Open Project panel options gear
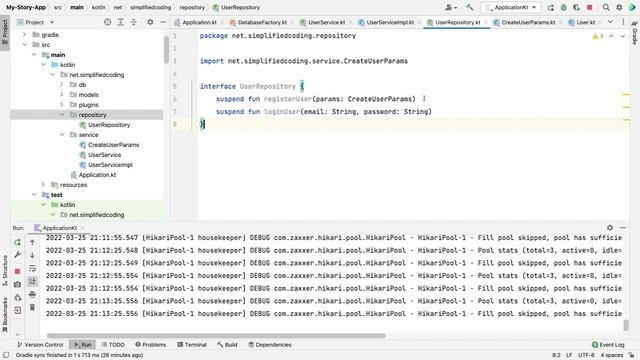Viewport: 640px width, 360px height. pyautogui.click(x=150, y=22)
